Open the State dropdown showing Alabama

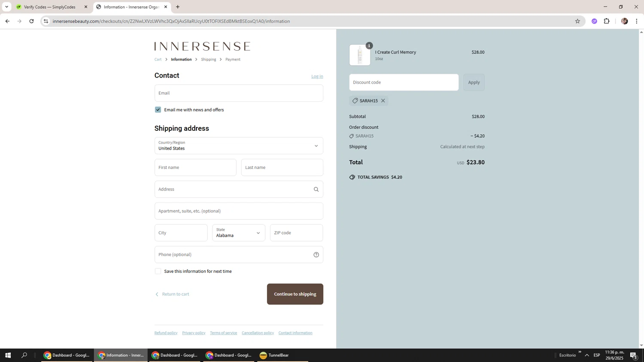coord(239,233)
